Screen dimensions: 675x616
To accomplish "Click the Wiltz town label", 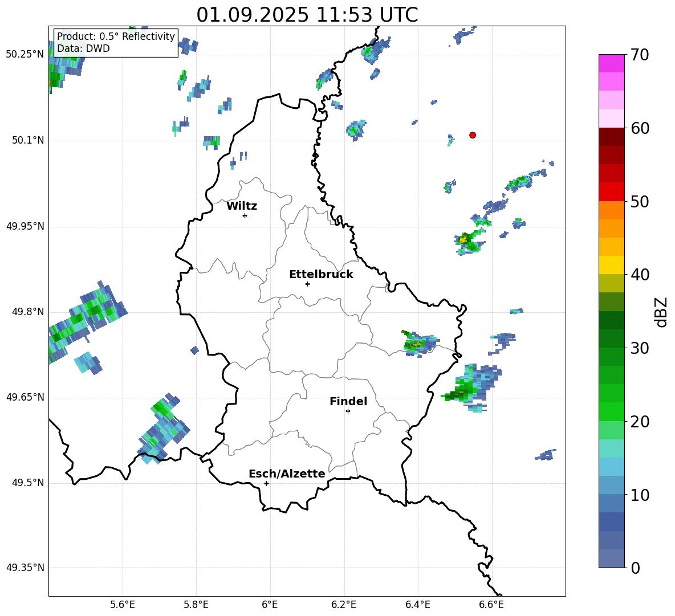I will 242,206.
